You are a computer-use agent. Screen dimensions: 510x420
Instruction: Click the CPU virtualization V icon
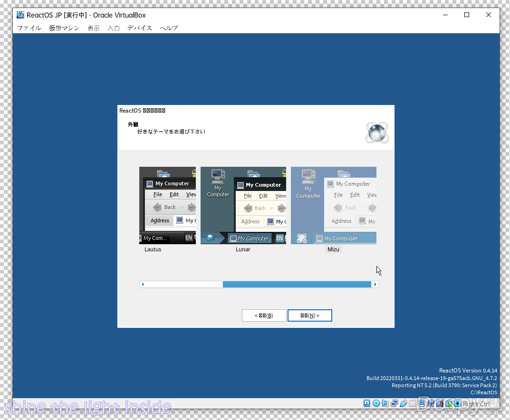point(440,403)
